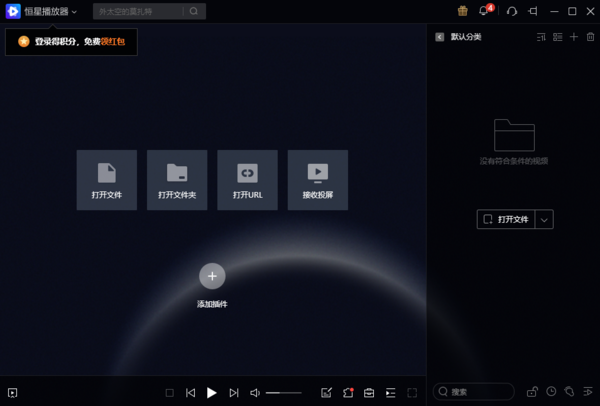Click the 领红包 link in the login tip
600x406 pixels.
click(x=113, y=41)
